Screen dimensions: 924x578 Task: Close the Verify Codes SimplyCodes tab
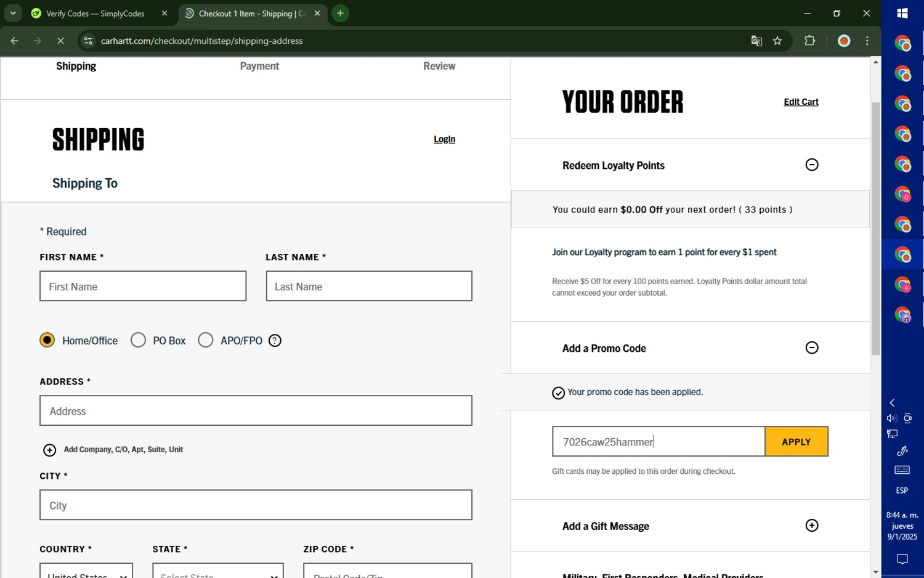pos(164,13)
